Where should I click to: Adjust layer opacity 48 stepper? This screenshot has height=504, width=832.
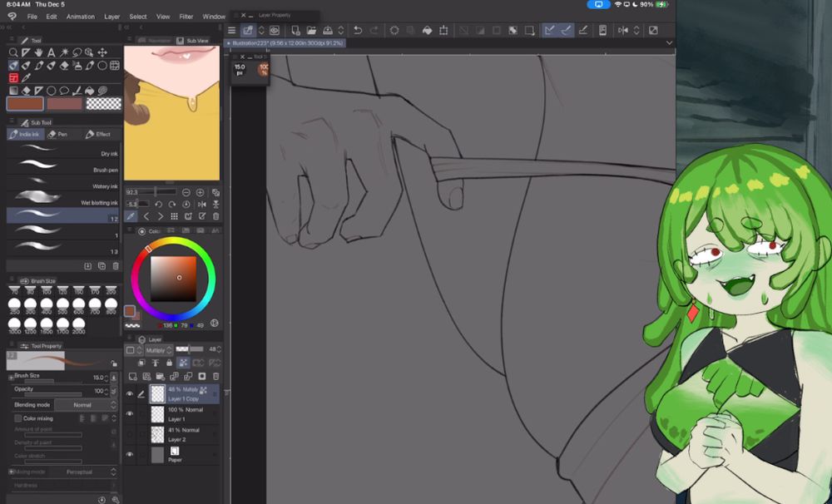coord(219,349)
